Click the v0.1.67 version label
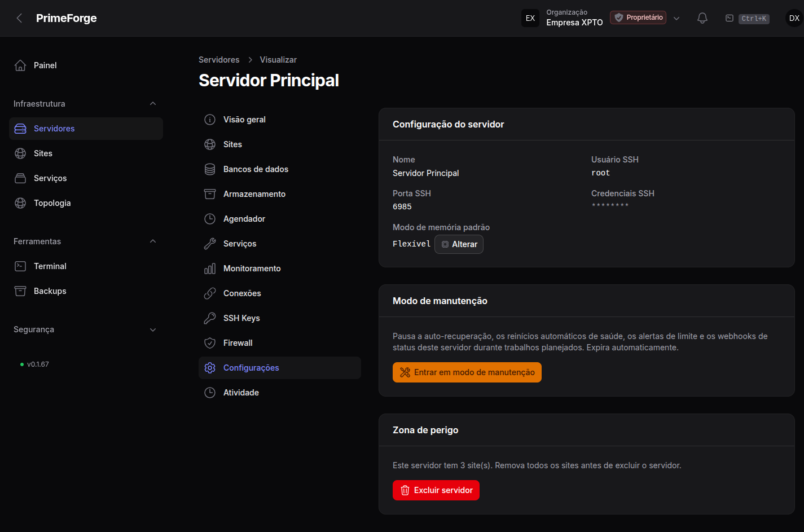Image resolution: width=804 pixels, height=532 pixels. coord(38,364)
